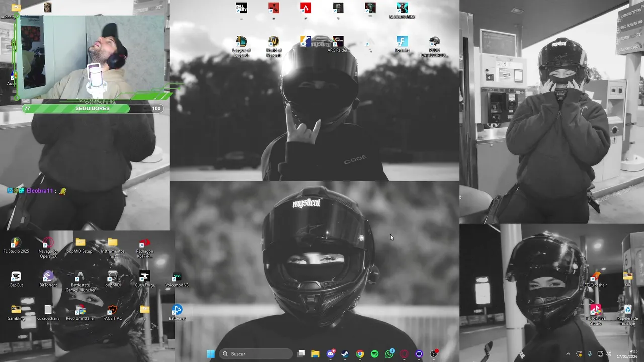The image size is (644, 362).
Task: Launch the BitTorrent shortcut
Action: point(48,279)
